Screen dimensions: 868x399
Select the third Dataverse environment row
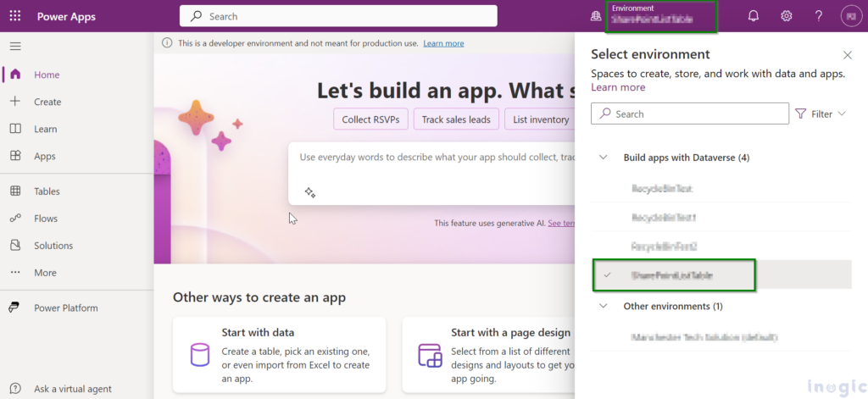(721, 246)
